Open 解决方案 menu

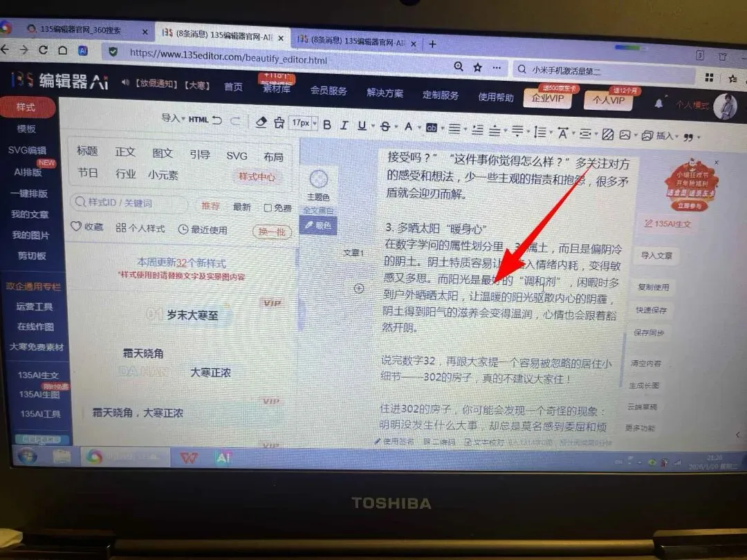point(385,93)
